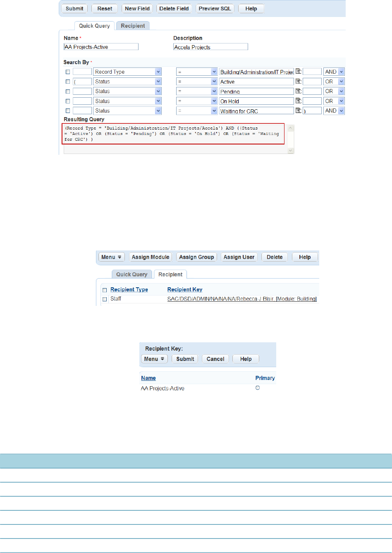
Task: Select Recipient tab in middle panel
Action: (170, 274)
